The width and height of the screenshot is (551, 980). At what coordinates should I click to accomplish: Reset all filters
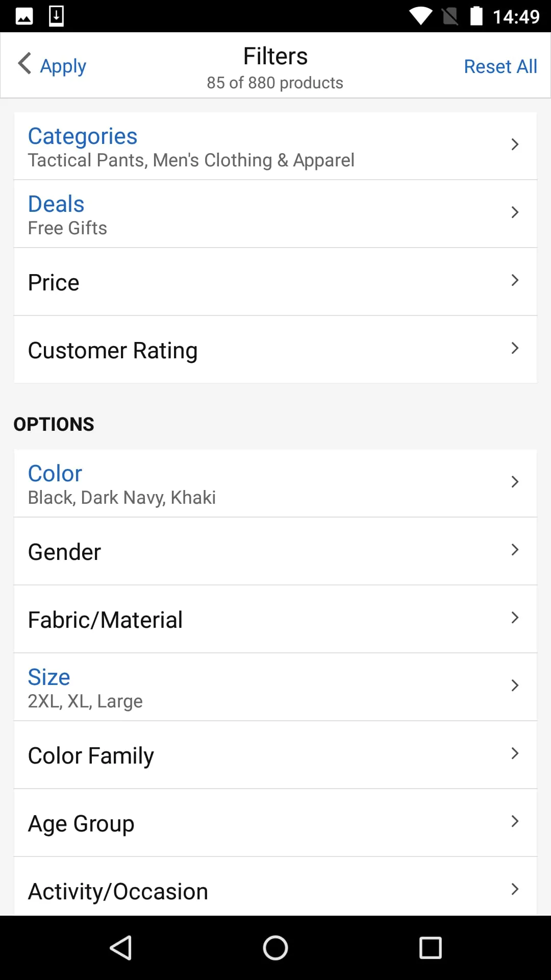click(500, 66)
